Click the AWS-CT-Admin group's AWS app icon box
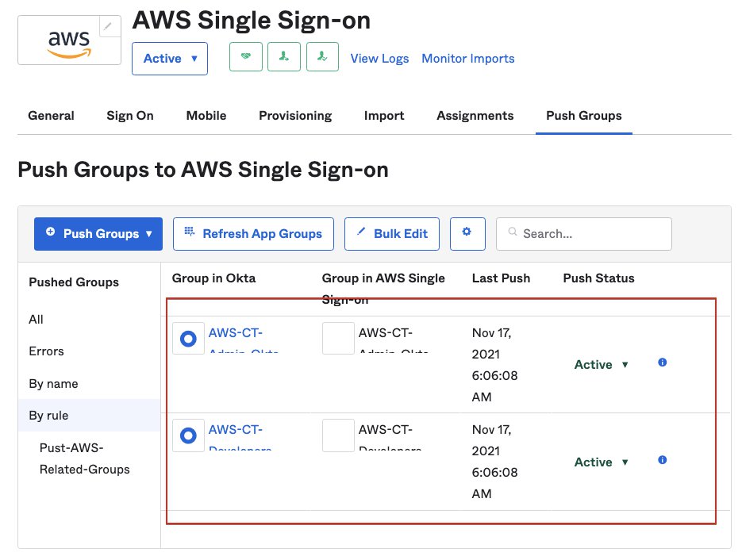742x560 pixels. 338,339
